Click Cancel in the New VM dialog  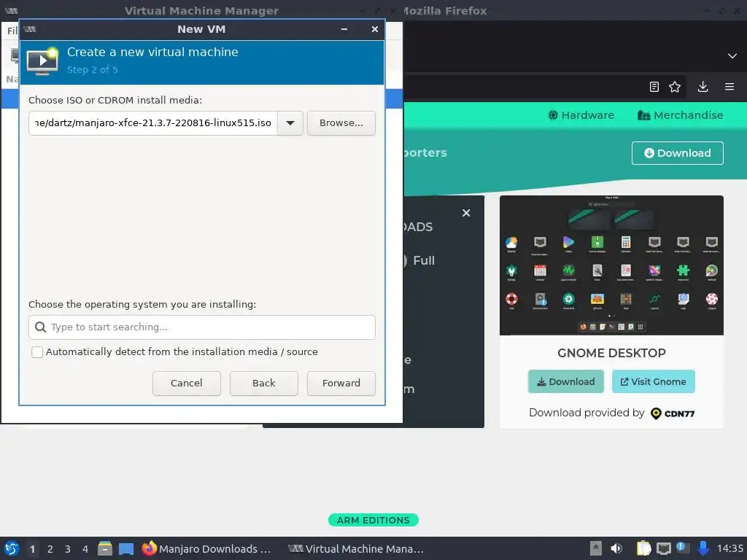[x=186, y=384]
